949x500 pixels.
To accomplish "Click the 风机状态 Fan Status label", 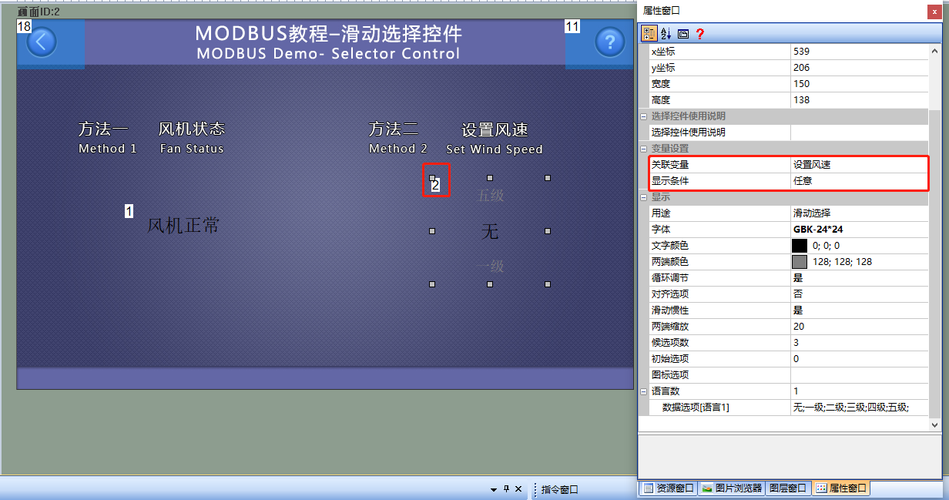I will click(192, 138).
